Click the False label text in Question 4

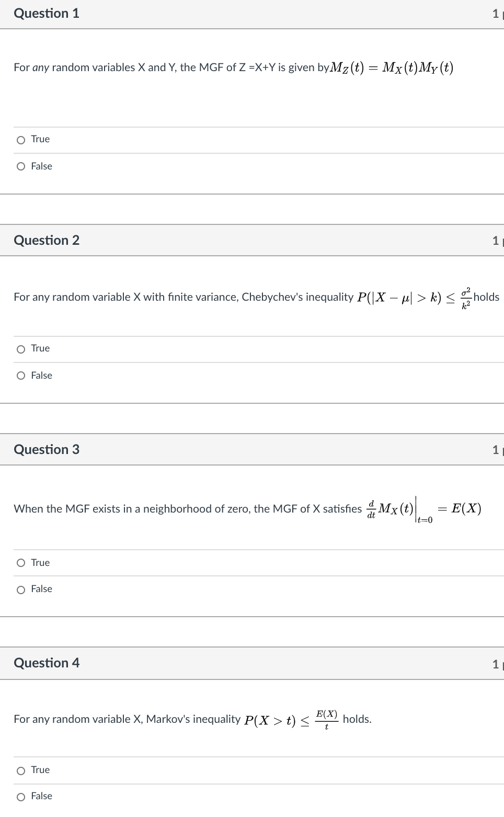click(x=41, y=796)
